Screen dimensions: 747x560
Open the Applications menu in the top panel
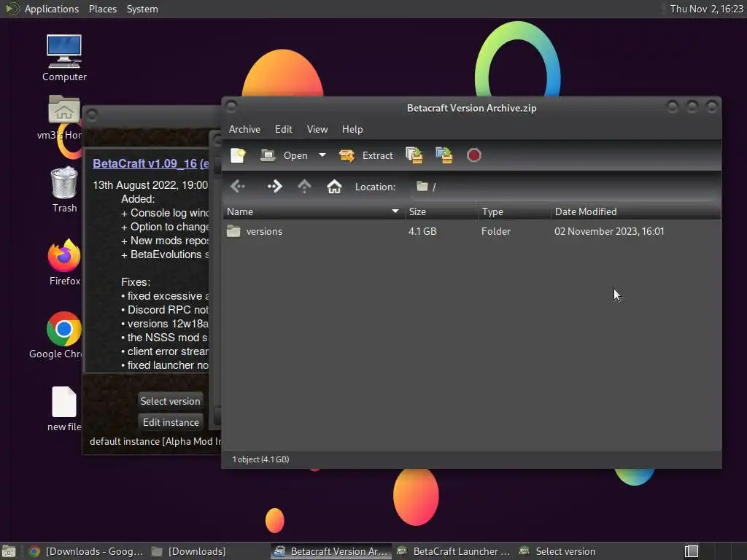pyautogui.click(x=52, y=9)
